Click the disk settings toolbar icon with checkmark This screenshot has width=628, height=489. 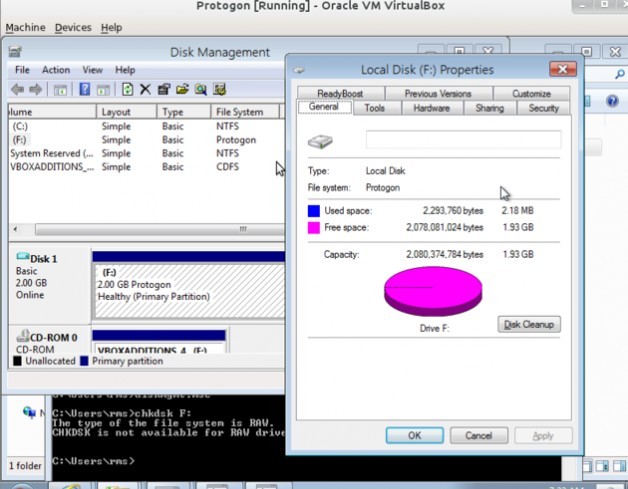(219, 89)
